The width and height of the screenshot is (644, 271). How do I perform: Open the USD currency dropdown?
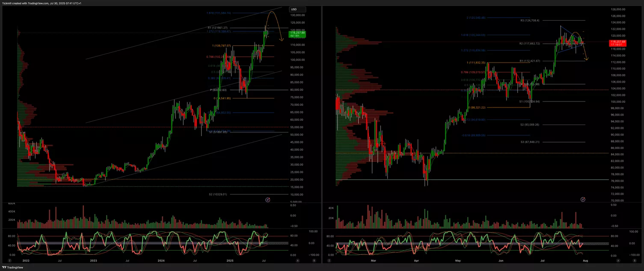[297, 9]
